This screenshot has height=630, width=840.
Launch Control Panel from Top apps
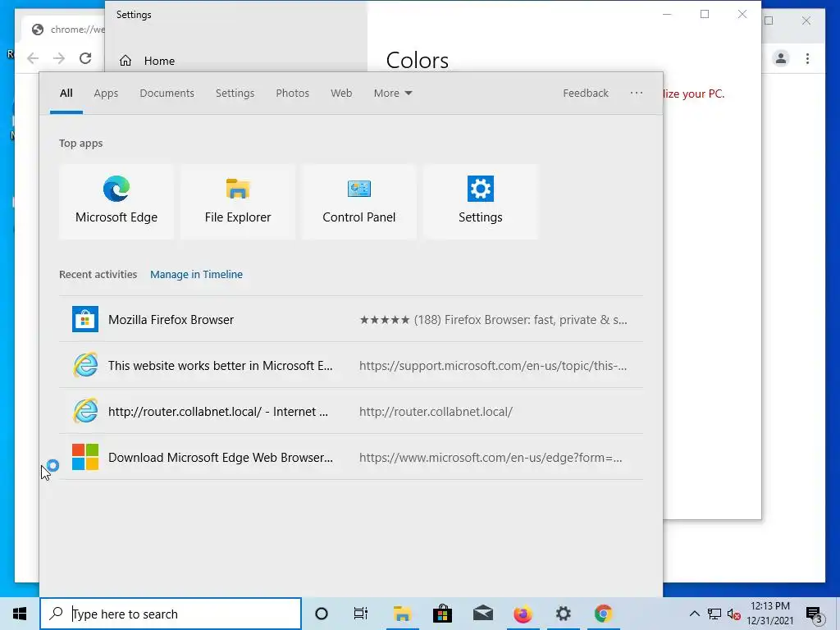point(359,202)
